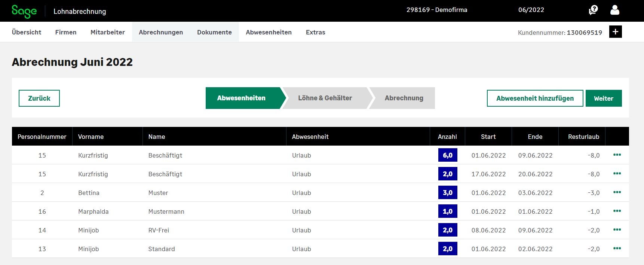Open the user profile icon
644x265 pixels.
(615, 10)
